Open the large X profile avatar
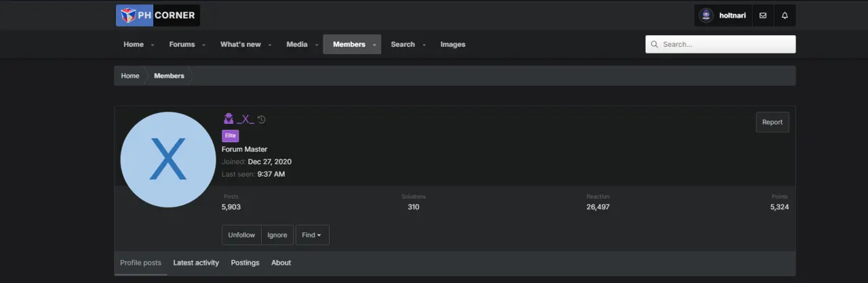Screen dimensions: 868x283 pyautogui.click(x=168, y=159)
